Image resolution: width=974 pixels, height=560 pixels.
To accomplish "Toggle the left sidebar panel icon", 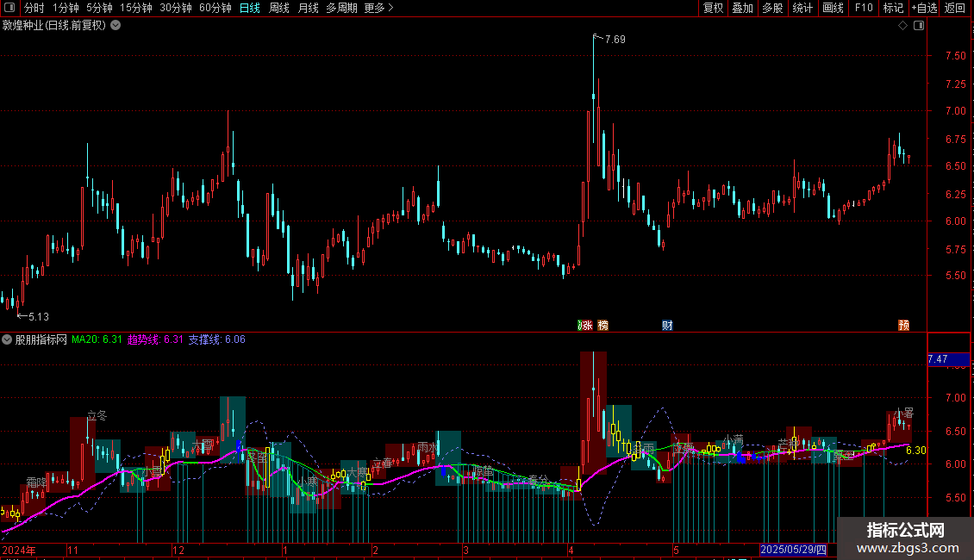I will [x=9, y=8].
